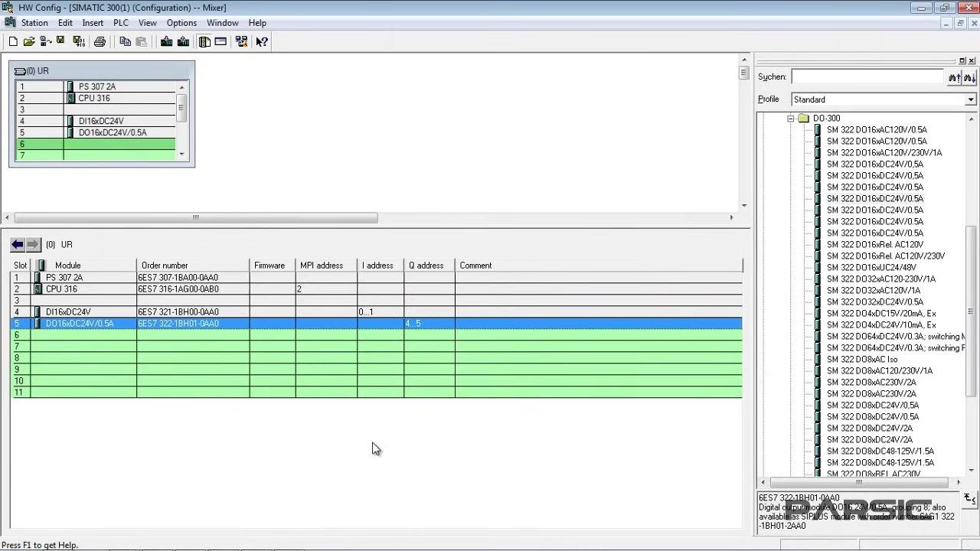Click the HW Config application icon in the title bar

[8, 7]
